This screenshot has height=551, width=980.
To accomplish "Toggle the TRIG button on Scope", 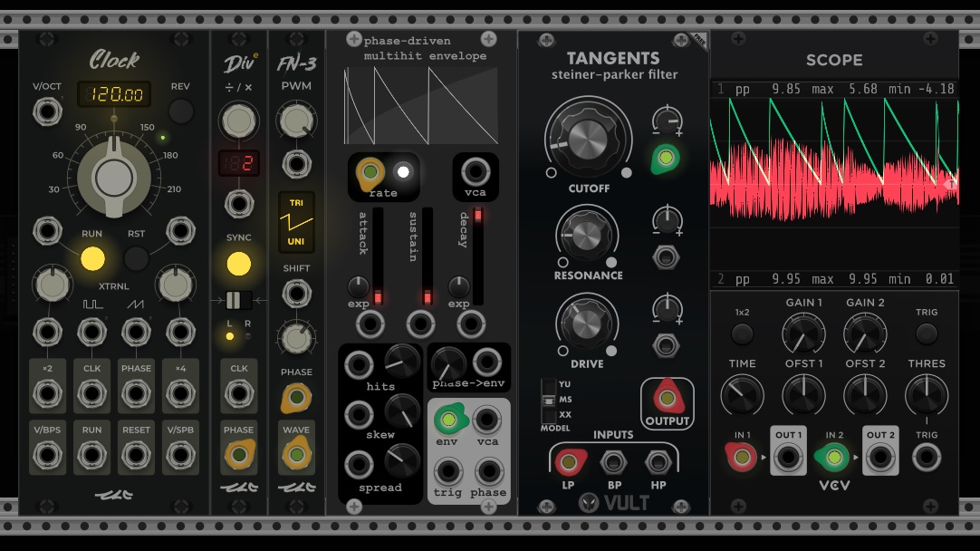I will [927, 333].
